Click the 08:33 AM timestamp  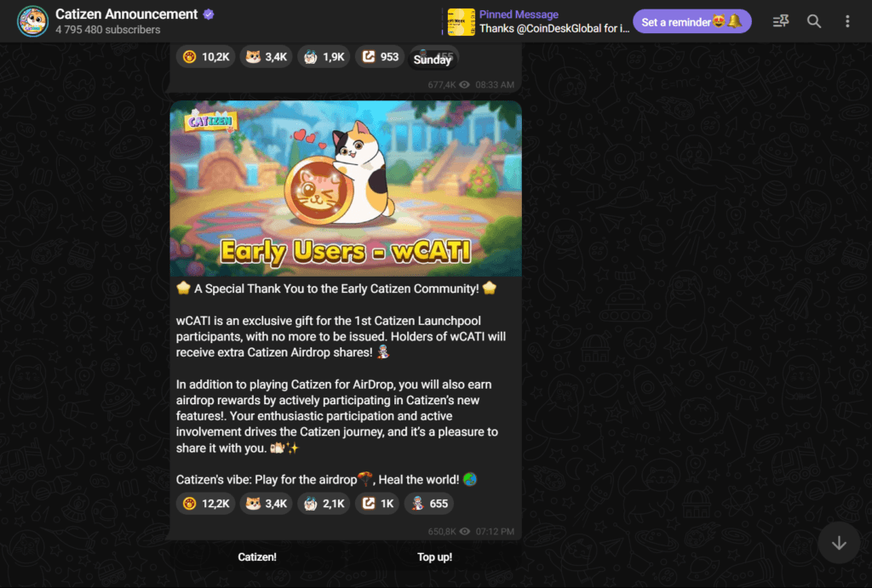tap(495, 84)
